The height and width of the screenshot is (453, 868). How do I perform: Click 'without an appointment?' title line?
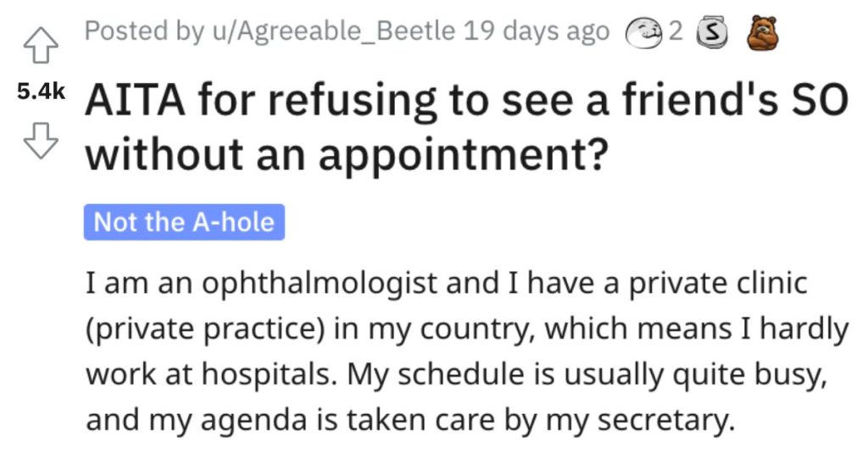(347, 154)
